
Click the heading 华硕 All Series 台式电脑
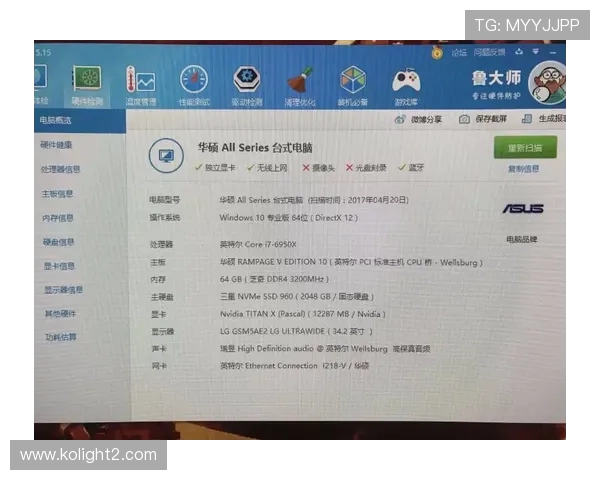255,148
